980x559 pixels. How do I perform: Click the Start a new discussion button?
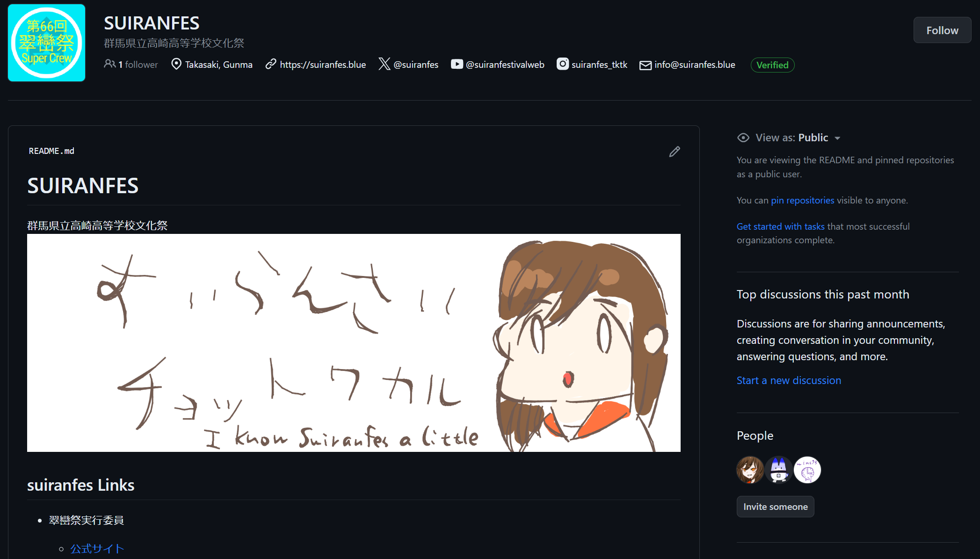click(789, 380)
